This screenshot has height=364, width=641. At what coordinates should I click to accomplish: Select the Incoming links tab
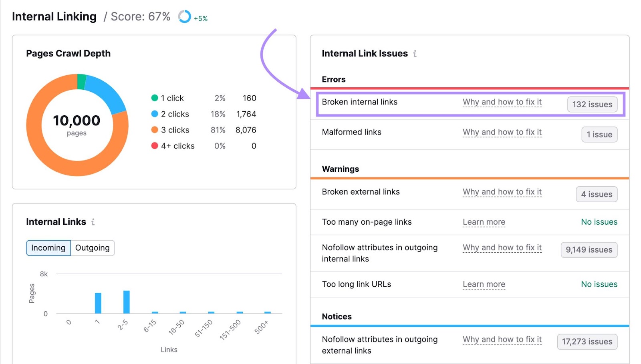point(48,248)
